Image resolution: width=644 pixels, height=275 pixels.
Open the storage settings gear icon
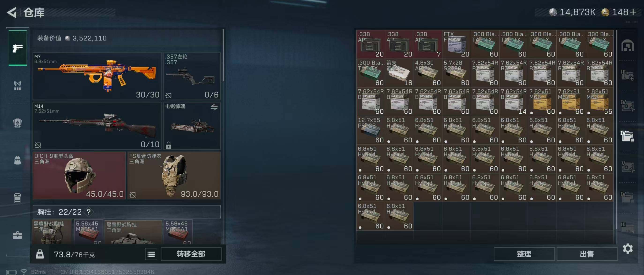[x=628, y=248]
